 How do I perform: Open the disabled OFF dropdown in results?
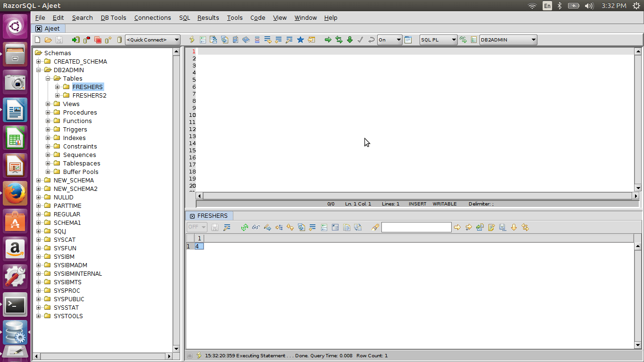pos(197,227)
